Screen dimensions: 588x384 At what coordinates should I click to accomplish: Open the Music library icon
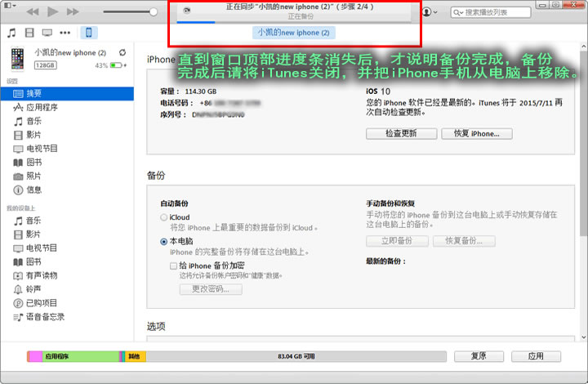click(11, 33)
